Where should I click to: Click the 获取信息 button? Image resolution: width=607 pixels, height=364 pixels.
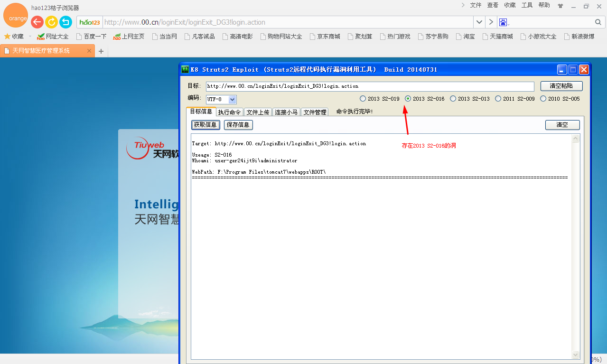click(205, 125)
